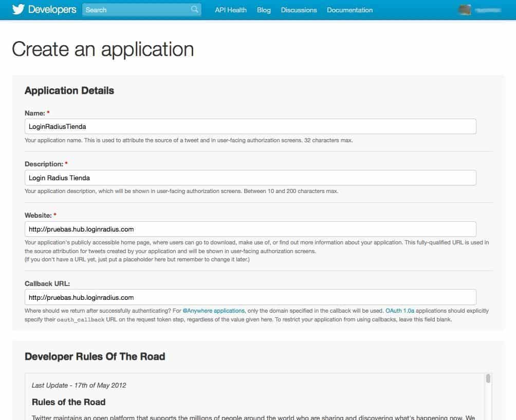Click the blurred username in header
This screenshot has width=516, height=420.
pos(488,10)
